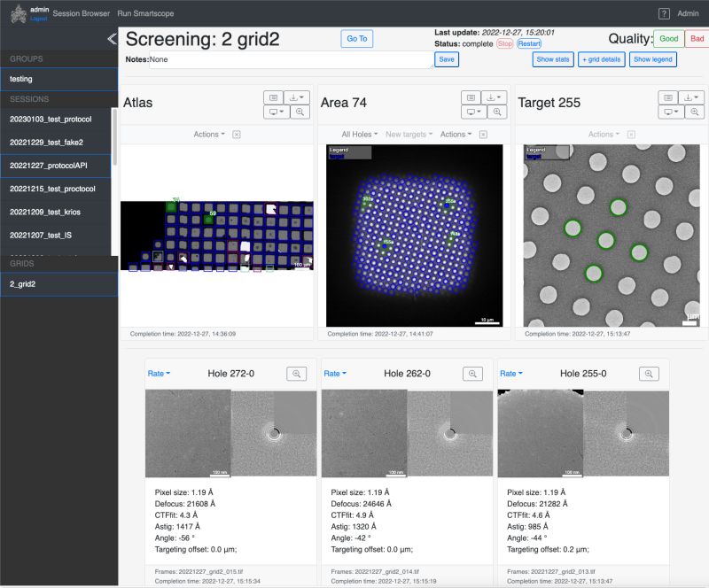Open session 20221207_test_IS

(x=56, y=236)
